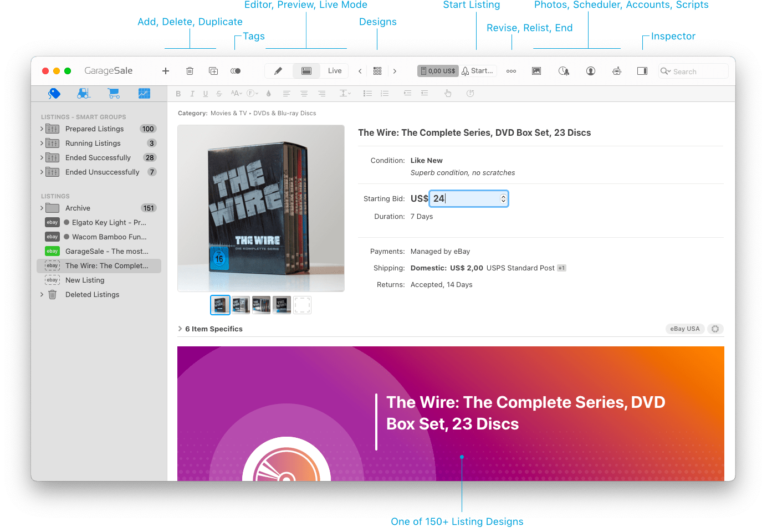Open the Designs grid icon
Image resolution: width=767 pixels, height=532 pixels.
[x=377, y=71]
